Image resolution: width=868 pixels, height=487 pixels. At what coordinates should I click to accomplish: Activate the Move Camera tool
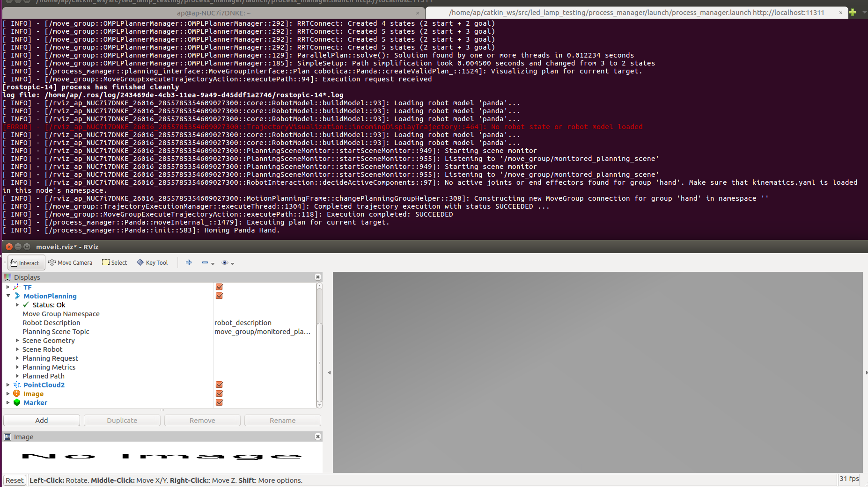70,263
